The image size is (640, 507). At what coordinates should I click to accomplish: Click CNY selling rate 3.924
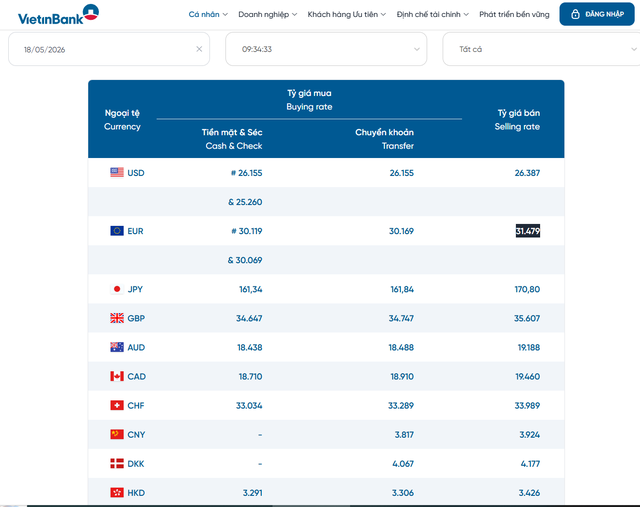click(529, 434)
